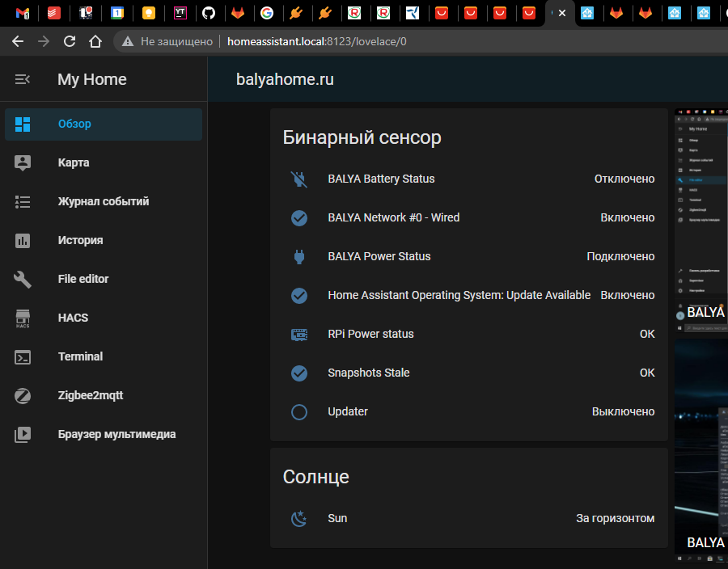Click the BALYA Battery Status icon
Image resolution: width=728 pixels, height=569 pixels.
click(299, 179)
